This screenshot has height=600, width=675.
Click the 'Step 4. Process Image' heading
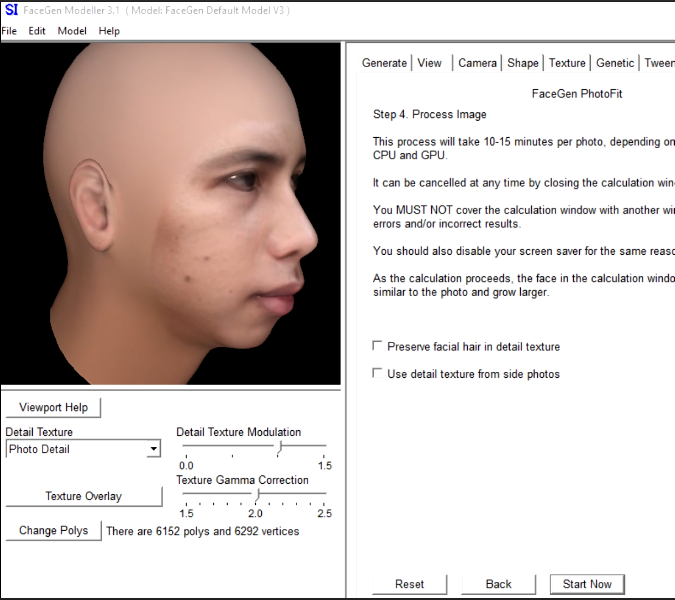pyautogui.click(x=430, y=114)
